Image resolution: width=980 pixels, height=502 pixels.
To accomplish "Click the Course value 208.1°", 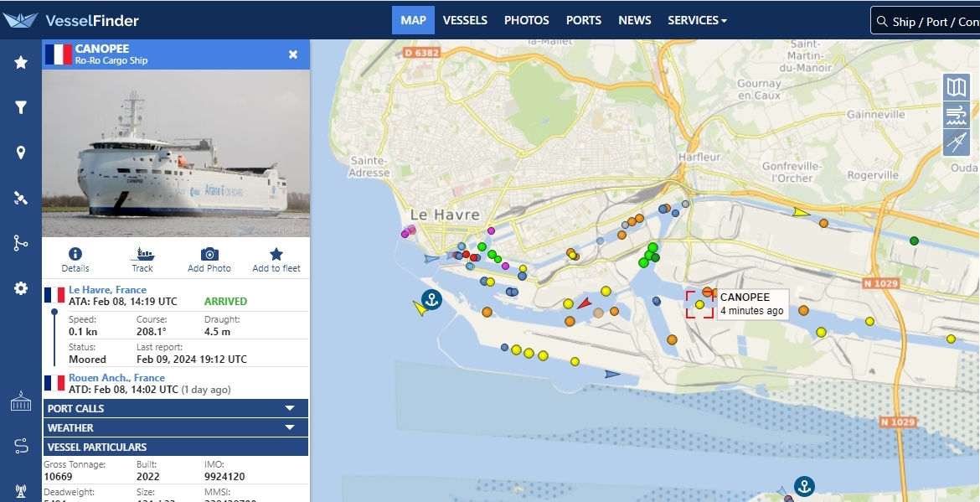I will pyautogui.click(x=152, y=331).
